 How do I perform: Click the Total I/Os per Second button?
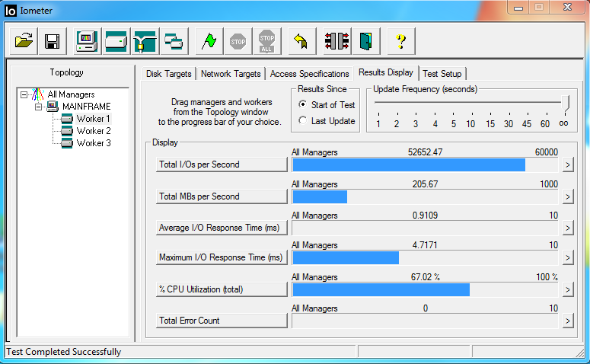tap(222, 164)
